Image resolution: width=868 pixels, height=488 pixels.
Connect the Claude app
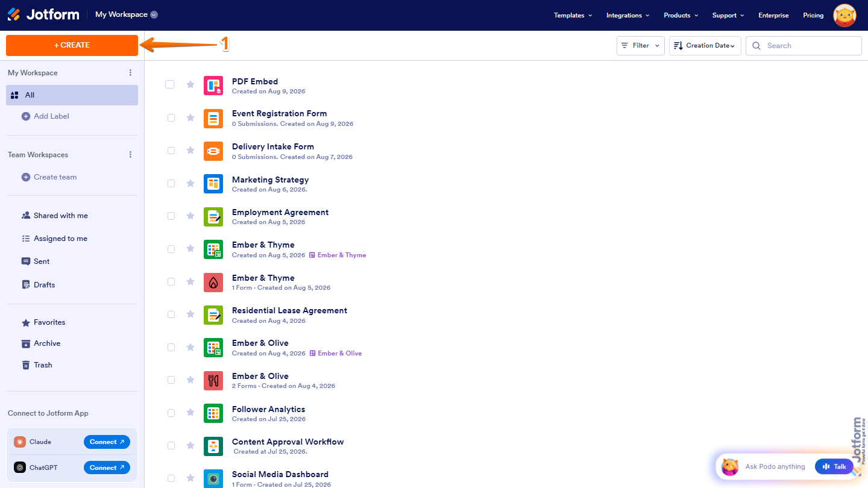click(107, 442)
